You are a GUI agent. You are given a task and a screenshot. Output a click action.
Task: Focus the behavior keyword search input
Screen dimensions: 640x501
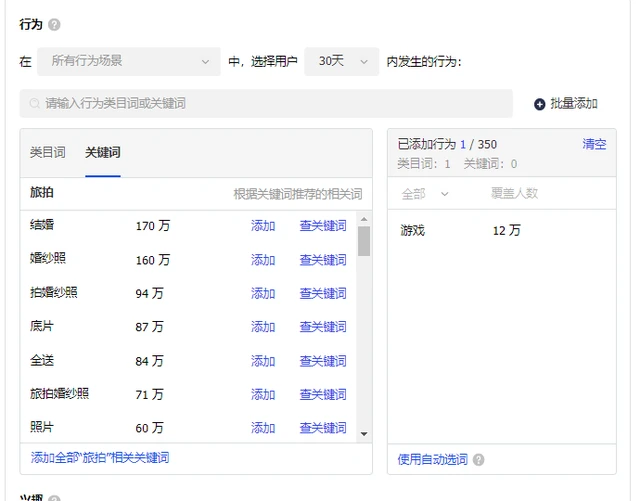[270, 104]
